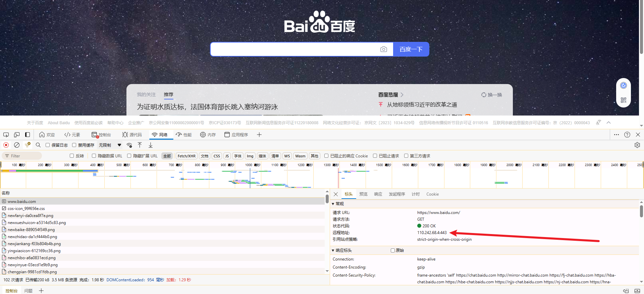Click the expand drawer icon at far bottom right
644x294 pixels.
click(x=637, y=291)
